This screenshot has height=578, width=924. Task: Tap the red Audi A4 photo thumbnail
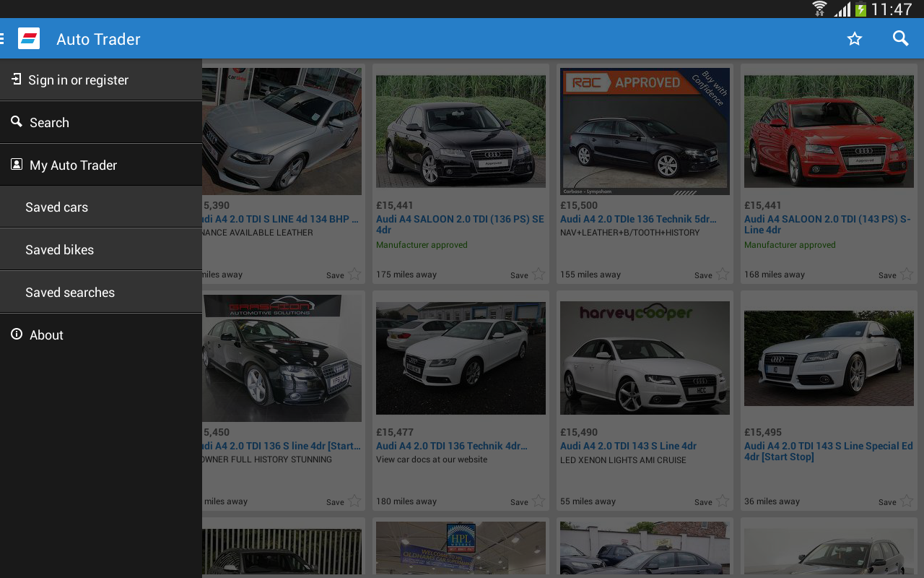click(x=828, y=131)
